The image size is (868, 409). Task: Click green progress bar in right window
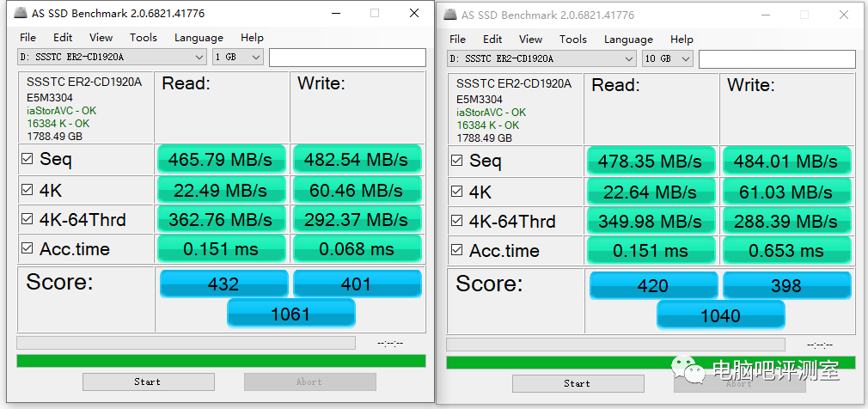[x=651, y=363]
